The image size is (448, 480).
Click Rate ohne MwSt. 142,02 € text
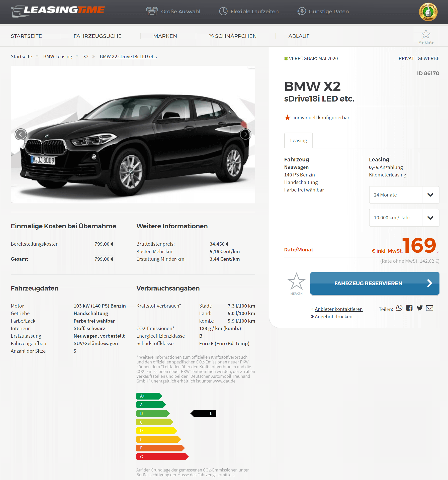coord(410,261)
